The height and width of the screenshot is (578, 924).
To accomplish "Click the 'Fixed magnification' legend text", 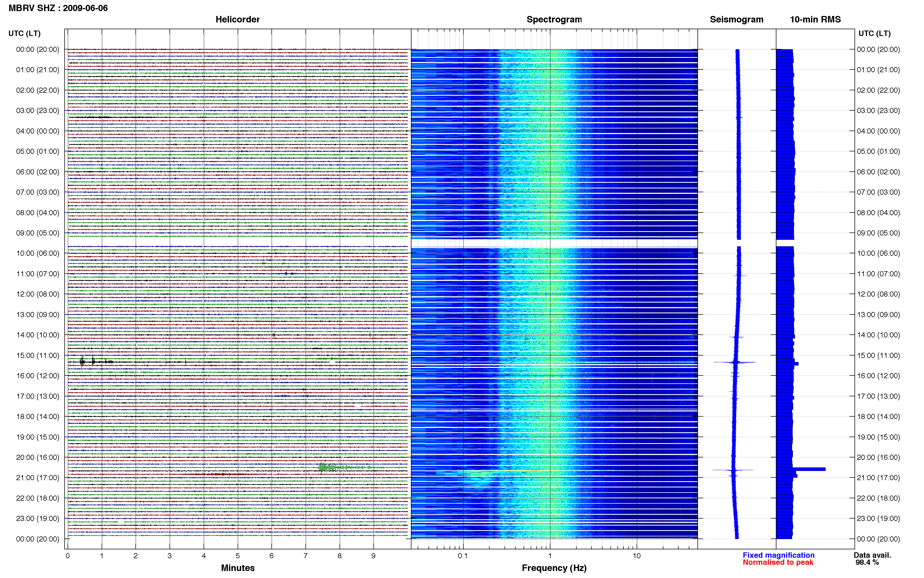I will click(778, 555).
